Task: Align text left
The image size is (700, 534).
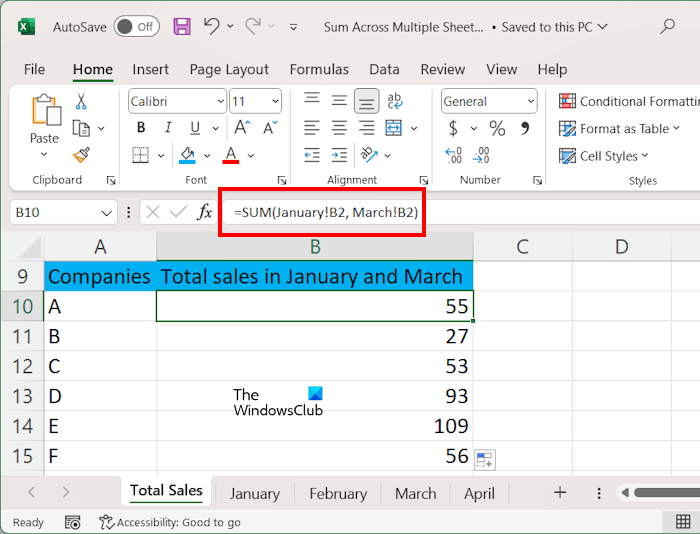Action: point(312,128)
